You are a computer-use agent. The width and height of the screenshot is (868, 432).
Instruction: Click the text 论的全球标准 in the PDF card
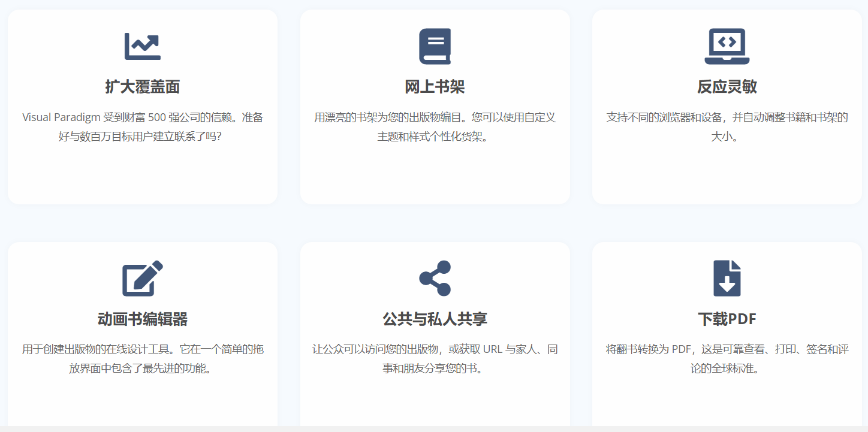tap(727, 368)
